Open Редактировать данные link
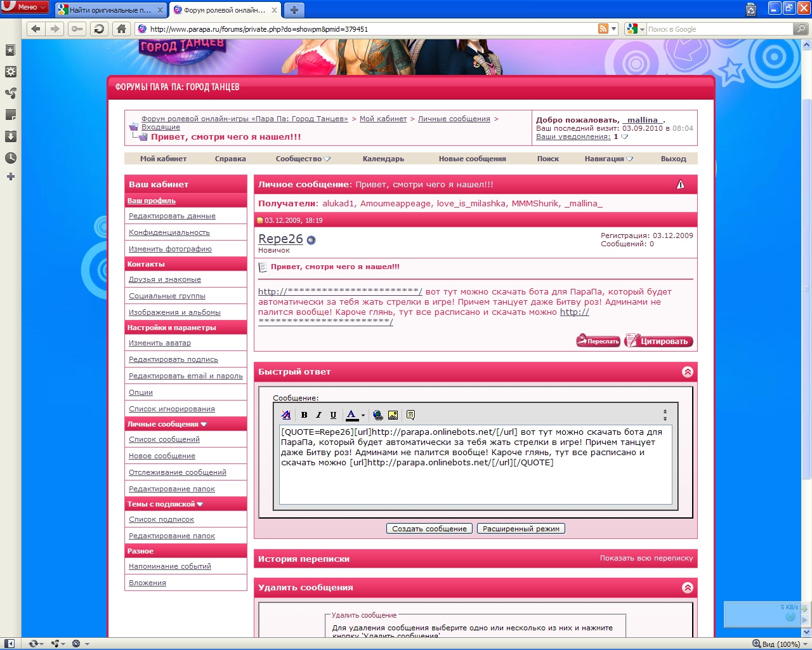The width and height of the screenshot is (812, 650). tap(172, 216)
